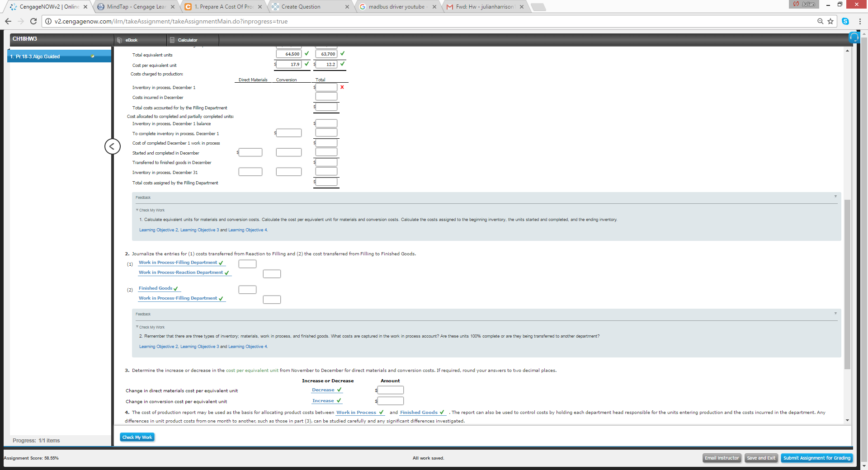Screen dimensions: 868x470
Task: Click the Check My Work button
Action: click(x=137, y=437)
